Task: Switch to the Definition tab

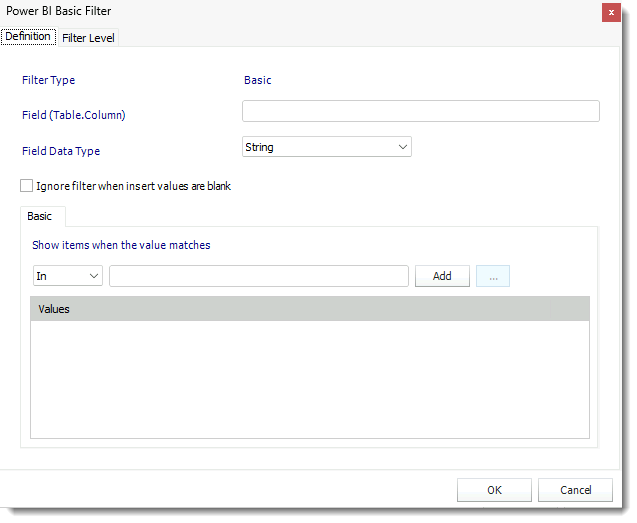Action: pyautogui.click(x=28, y=37)
